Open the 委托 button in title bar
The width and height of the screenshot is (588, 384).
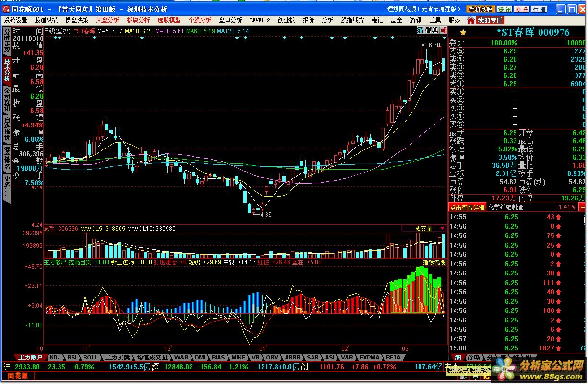coord(521,9)
